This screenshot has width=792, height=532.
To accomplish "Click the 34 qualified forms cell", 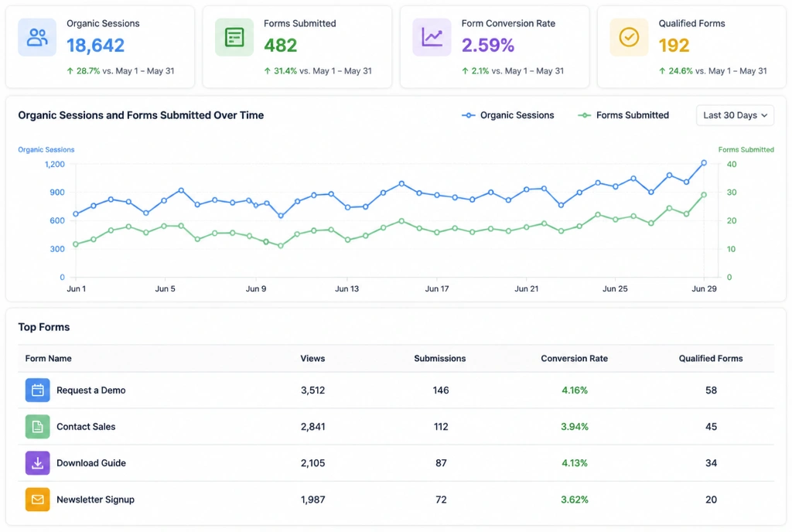I will [712, 463].
